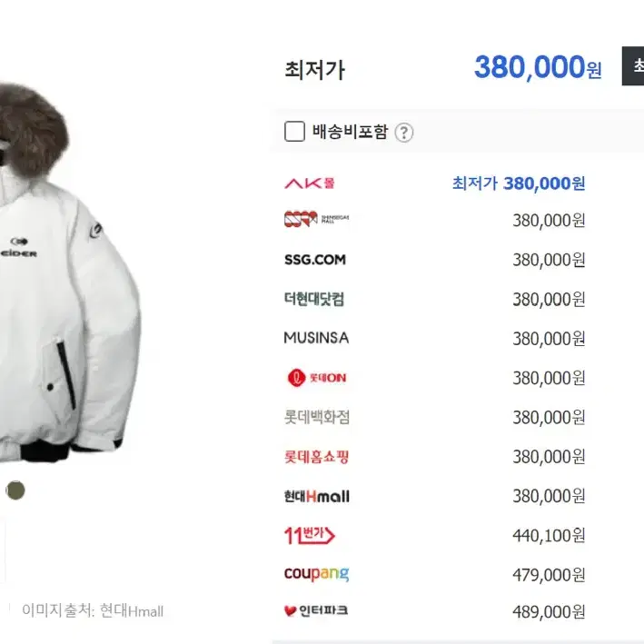This screenshot has height=644, width=644.
Task: Open the AK몰 store logo
Action: tap(310, 183)
